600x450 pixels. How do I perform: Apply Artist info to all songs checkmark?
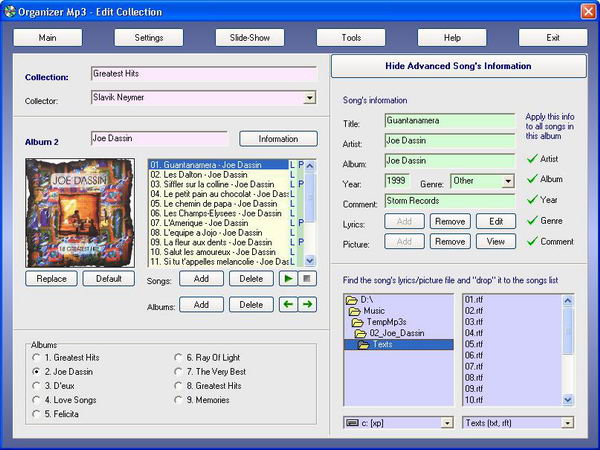(532, 159)
